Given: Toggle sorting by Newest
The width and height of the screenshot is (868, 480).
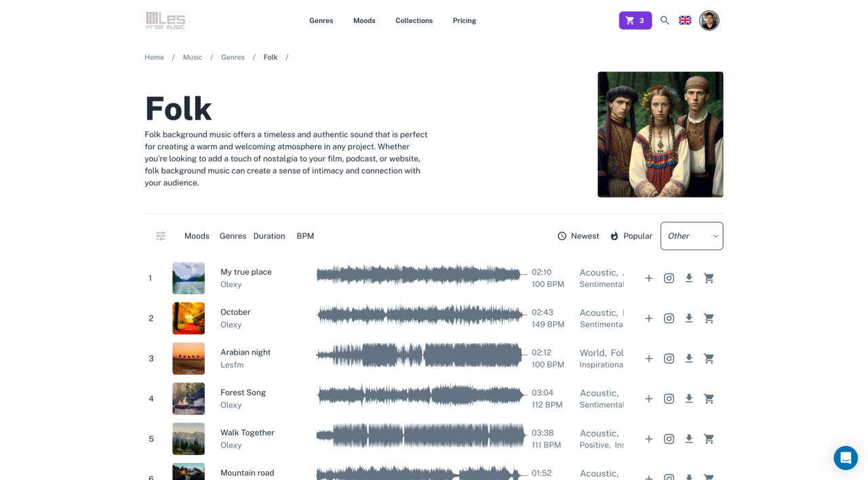Looking at the screenshot, I should coord(578,236).
